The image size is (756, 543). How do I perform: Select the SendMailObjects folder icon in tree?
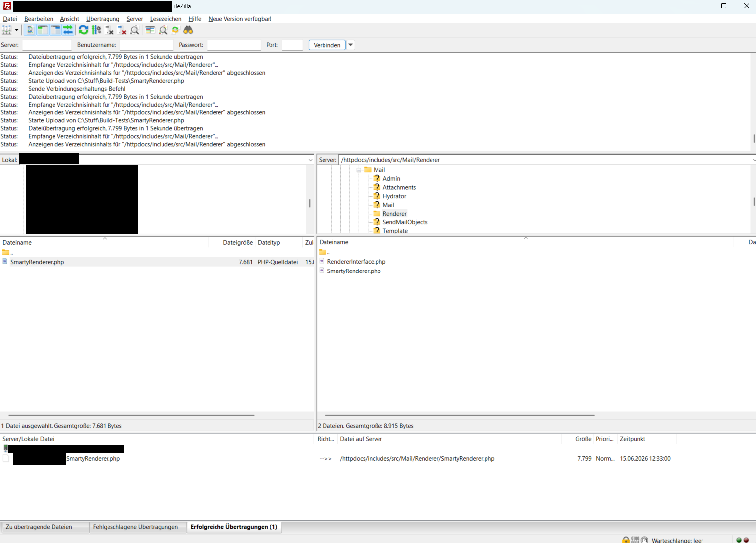coord(377,222)
